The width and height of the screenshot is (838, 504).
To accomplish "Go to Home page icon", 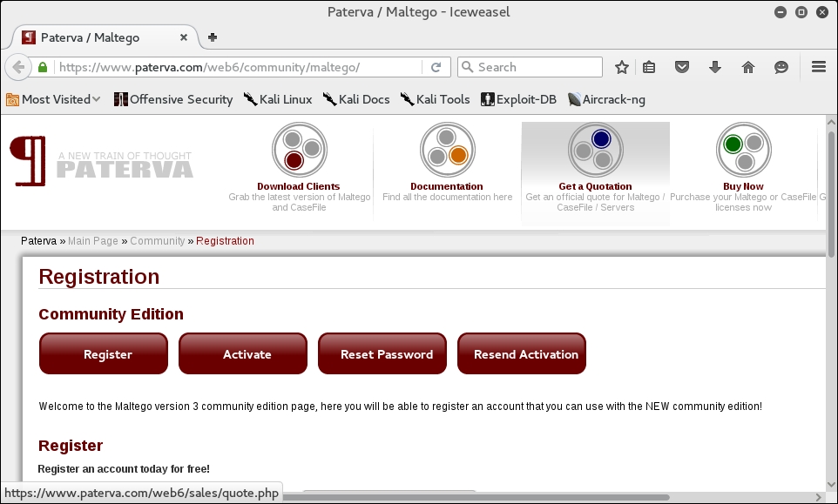I will coord(748,67).
